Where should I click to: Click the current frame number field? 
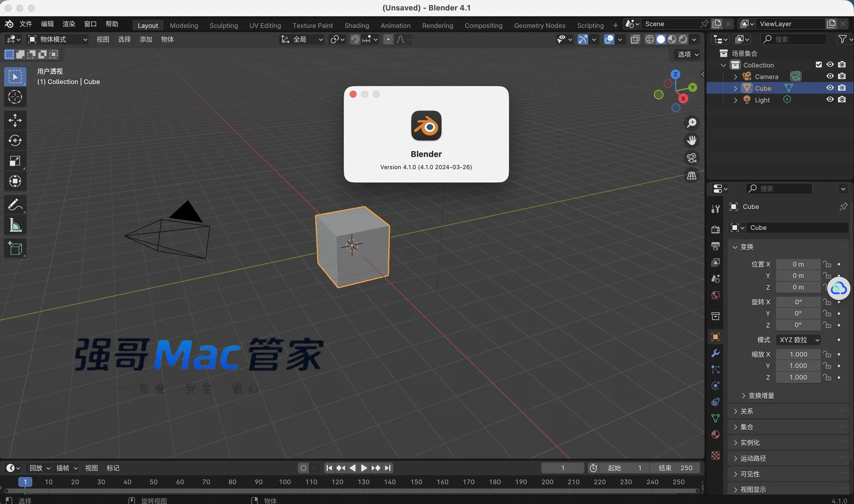click(x=563, y=468)
